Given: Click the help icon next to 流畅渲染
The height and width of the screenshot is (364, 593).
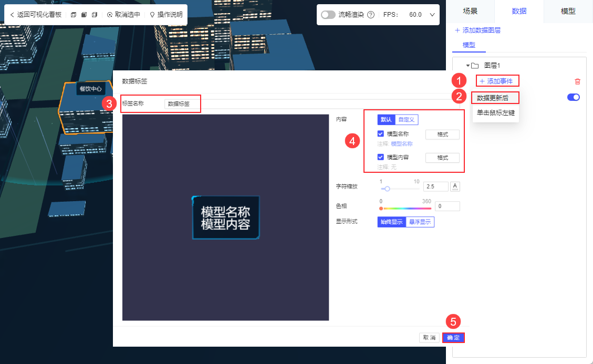Looking at the screenshot, I should [x=371, y=15].
